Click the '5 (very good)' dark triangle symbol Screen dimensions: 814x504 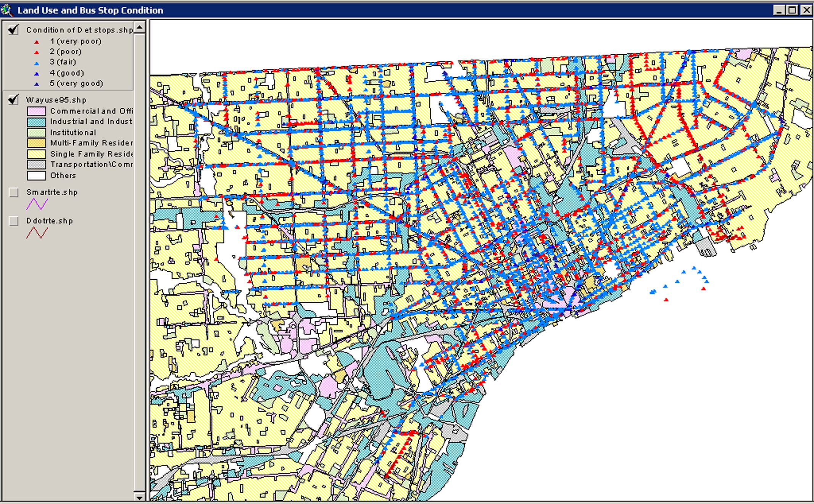(37, 84)
